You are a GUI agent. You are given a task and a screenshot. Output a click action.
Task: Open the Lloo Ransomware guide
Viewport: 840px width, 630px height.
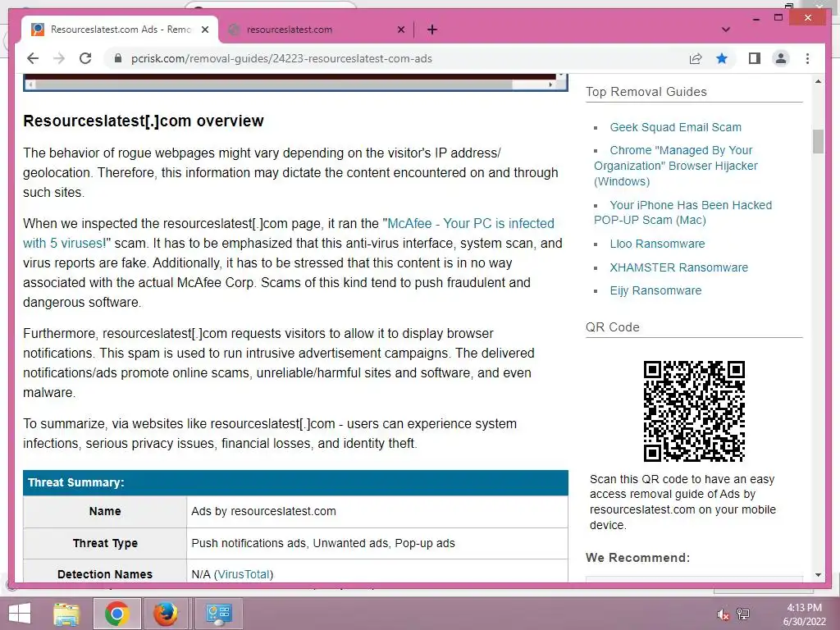(657, 244)
